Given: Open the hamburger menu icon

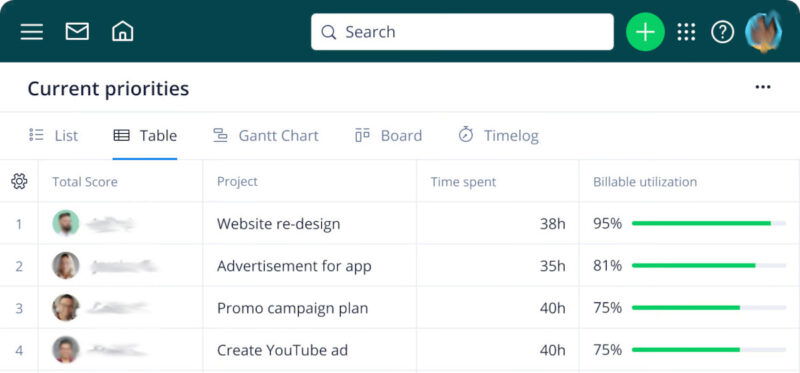Looking at the screenshot, I should [x=32, y=32].
